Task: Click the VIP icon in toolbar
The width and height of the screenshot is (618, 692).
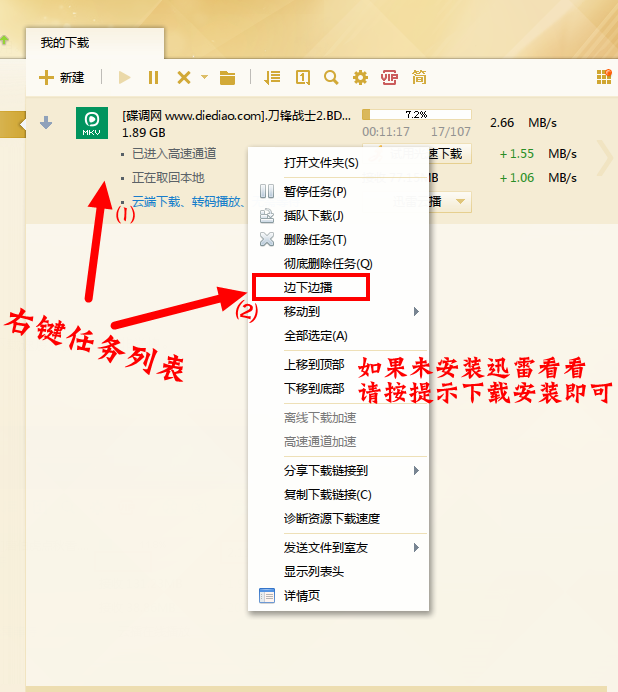Action: pyautogui.click(x=389, y=77)
